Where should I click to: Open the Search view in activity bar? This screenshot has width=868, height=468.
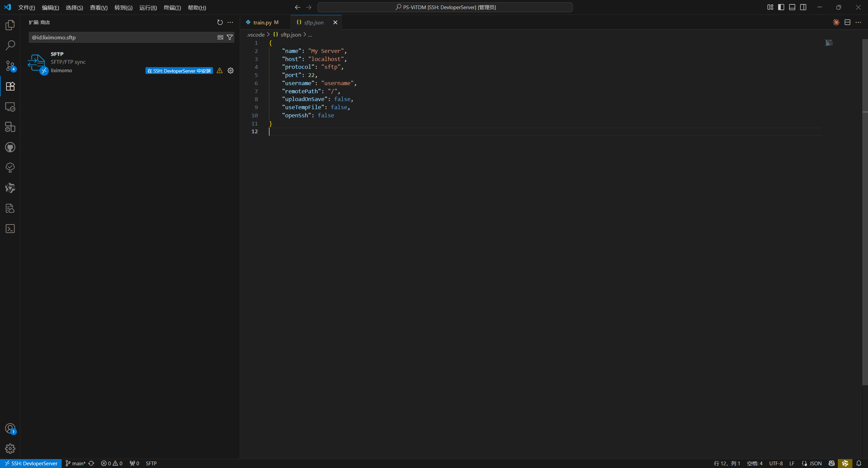(10, 45)
